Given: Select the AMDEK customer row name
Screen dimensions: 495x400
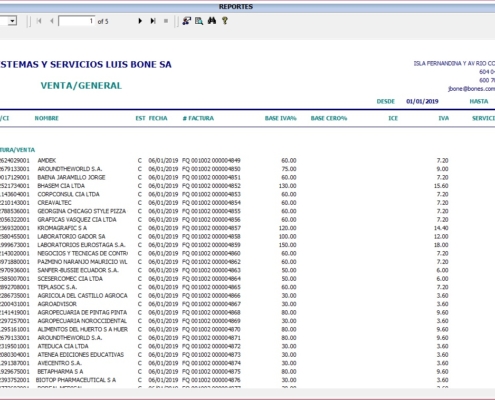Looking at the screenshot, I should pos(47,161).
